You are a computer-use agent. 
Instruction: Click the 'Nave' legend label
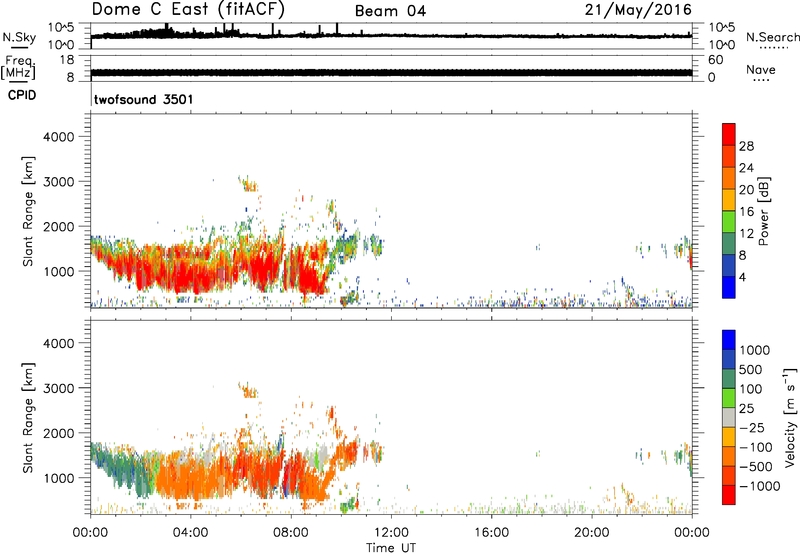761,69
